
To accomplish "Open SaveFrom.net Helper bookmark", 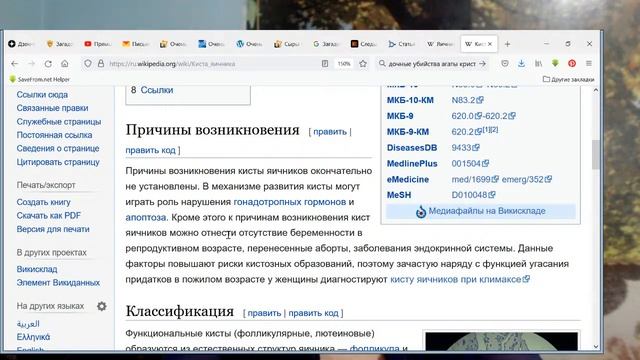I will [40, 80].
